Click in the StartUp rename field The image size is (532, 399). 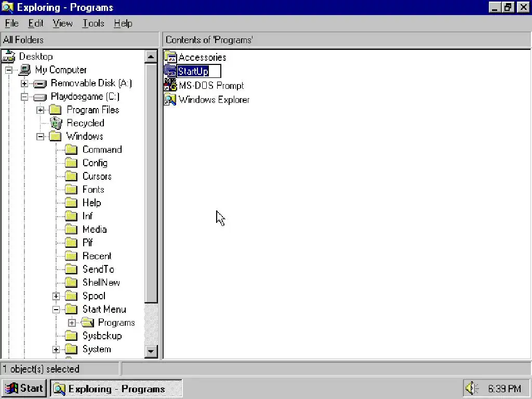(199, 71)
